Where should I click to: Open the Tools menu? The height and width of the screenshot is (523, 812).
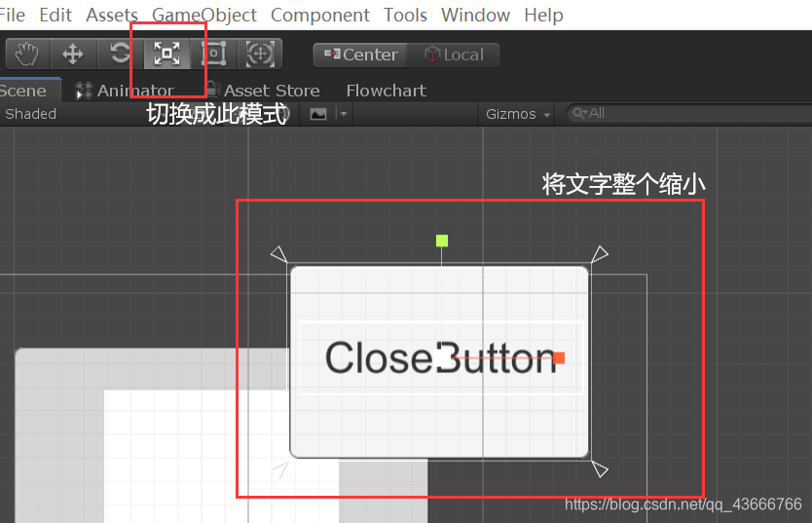(x=405, y=15)
